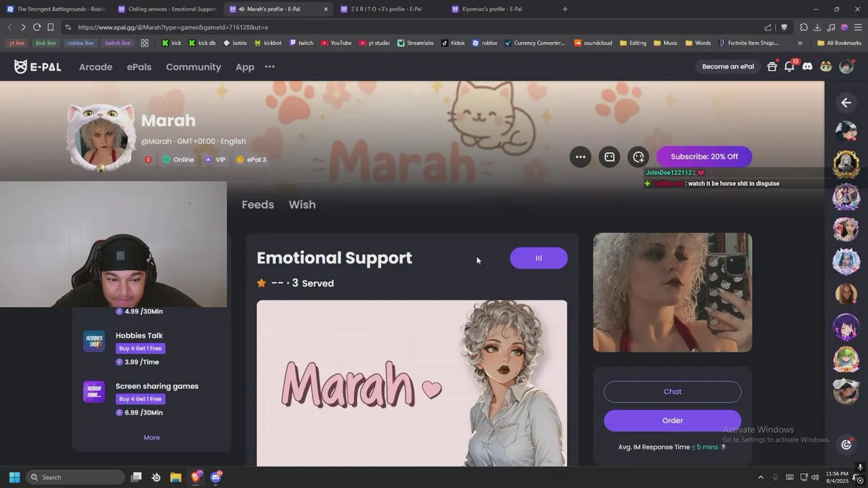Click the sidebar back arrow

point(846,102)
